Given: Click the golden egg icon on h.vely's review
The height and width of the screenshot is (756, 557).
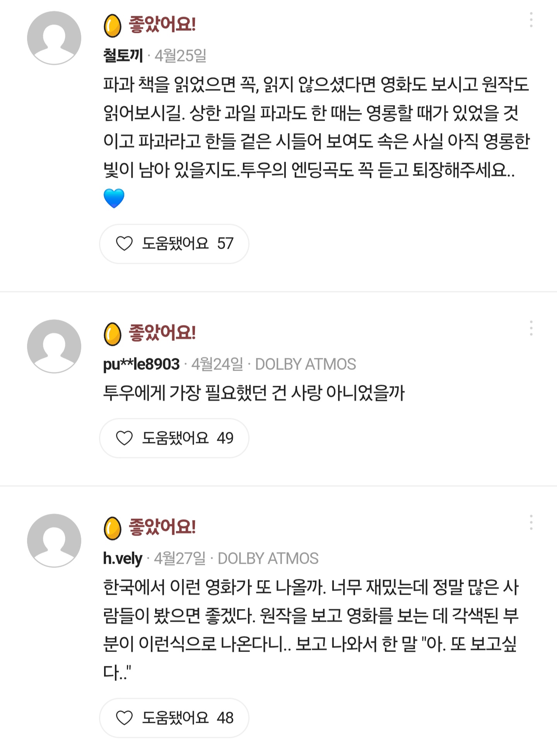Looking at the screenshot, I should click(113, 528).
